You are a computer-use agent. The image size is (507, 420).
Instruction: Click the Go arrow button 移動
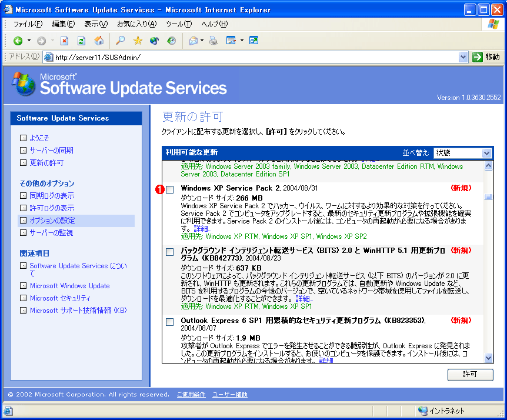pyautogui.click(x=486, y=57)
